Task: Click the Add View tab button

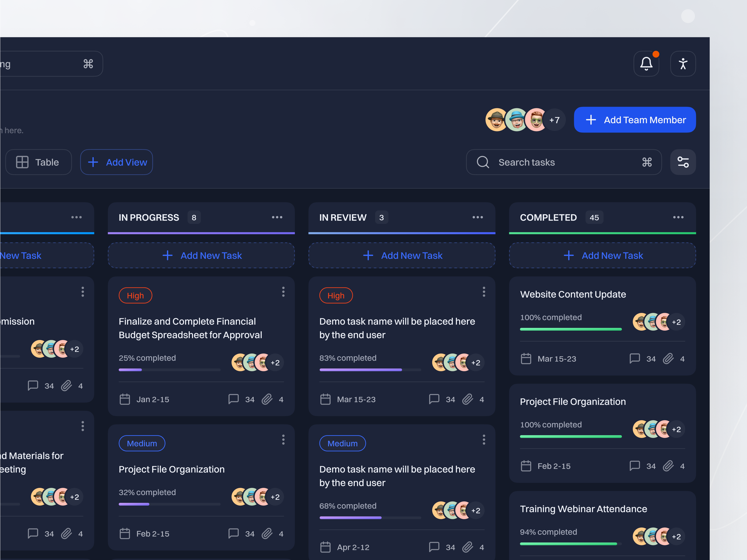Action: [x=116, y=162]
